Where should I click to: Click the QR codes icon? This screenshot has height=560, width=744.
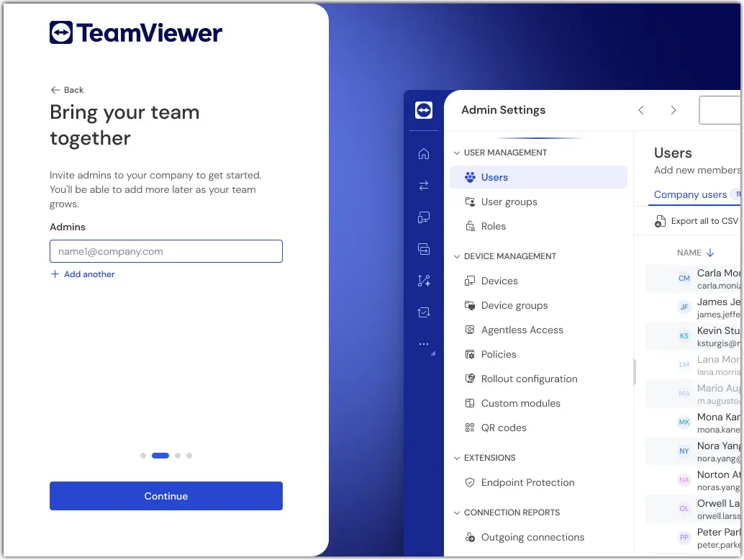tap(470, 428)
